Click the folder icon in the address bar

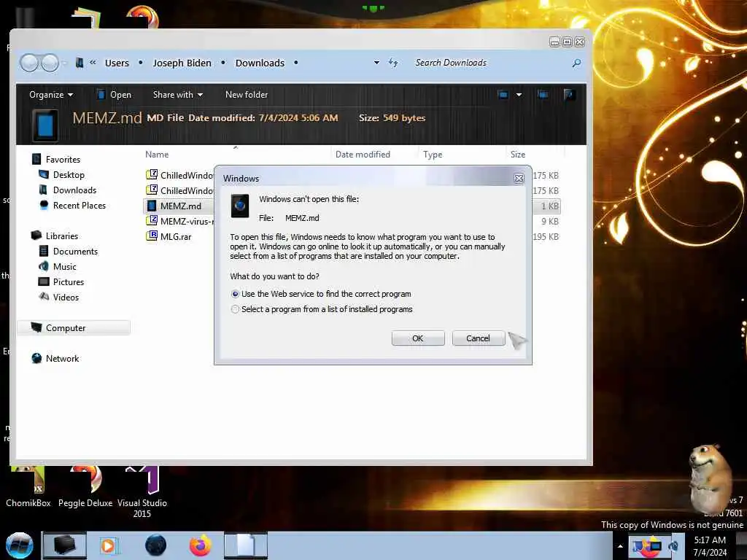[x=80, y=63]
